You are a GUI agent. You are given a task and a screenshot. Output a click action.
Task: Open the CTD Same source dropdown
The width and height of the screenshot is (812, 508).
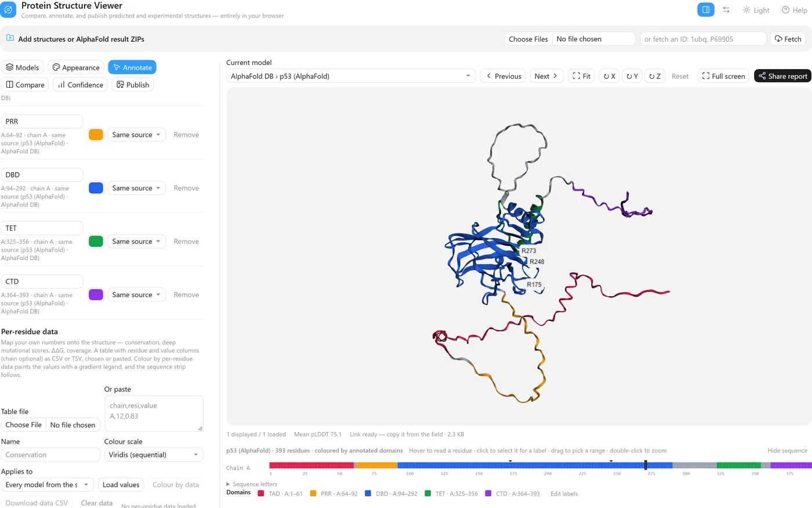(x=137, y=295)
